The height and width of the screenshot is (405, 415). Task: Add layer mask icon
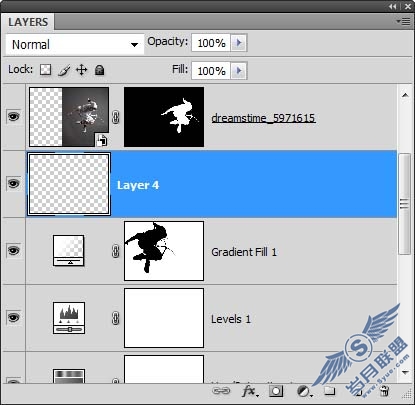276,391
